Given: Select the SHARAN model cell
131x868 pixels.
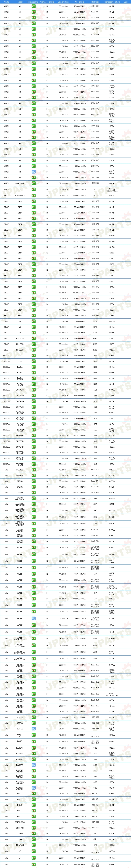Looking at the screenshot, I should (x=19, y=828).
